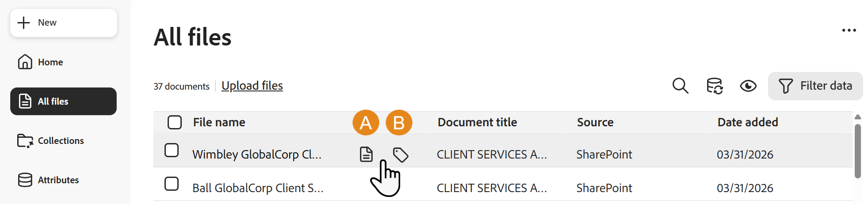Open the Filter data panel

coord(815,86)
